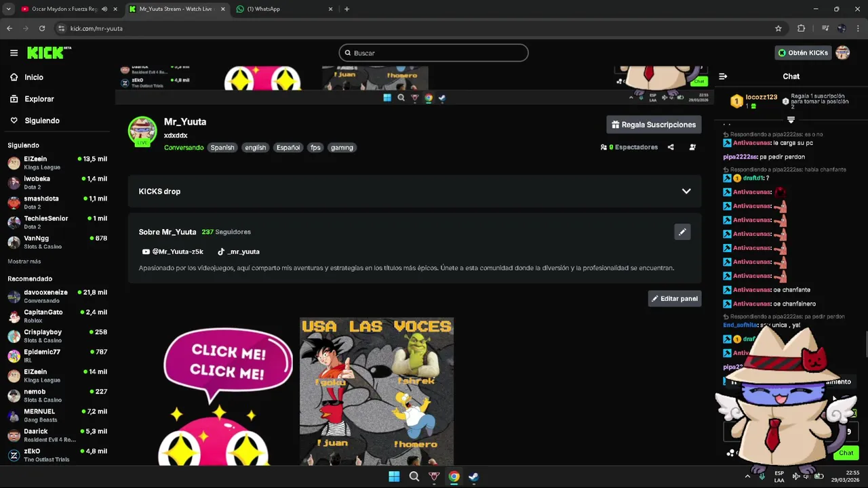Click the Español tag
Image resolution: width=868 pixels, height=488 pixels.
click(288, 147)
